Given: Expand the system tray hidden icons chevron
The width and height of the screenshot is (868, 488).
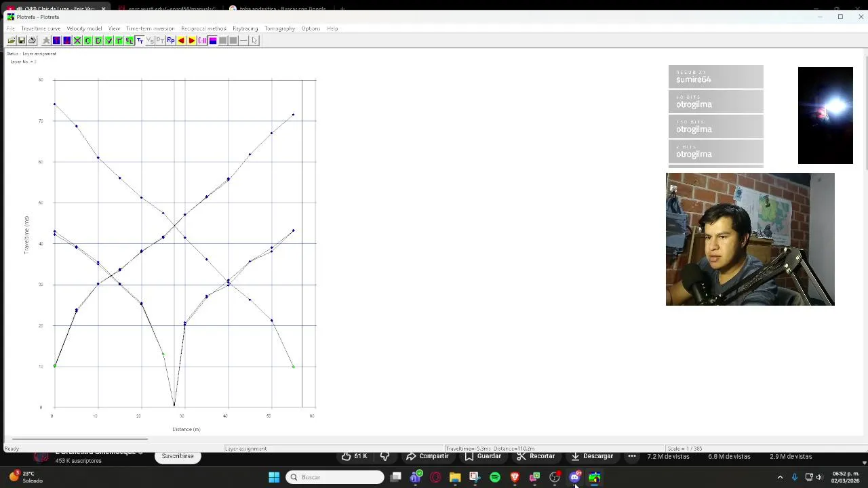Looking at the screenshot, I should point(780,477).
